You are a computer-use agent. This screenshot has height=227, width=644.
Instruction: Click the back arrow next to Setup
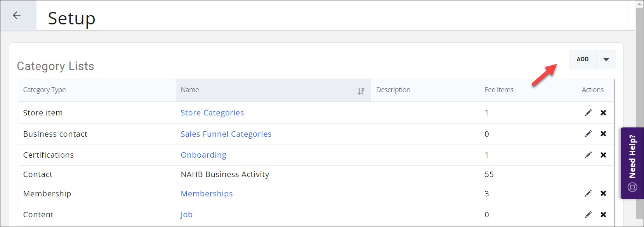point(17,15)
